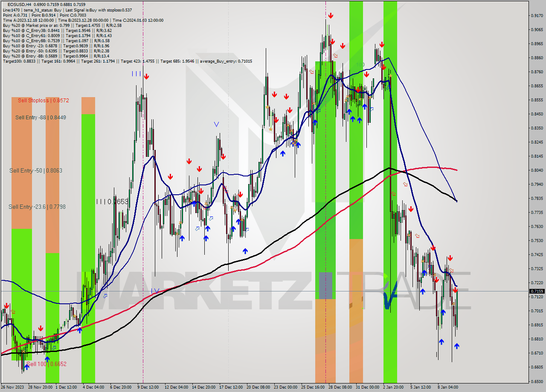The image size is (546, 392).
Task: Select the 0.8245 price axis label
Action: point(537,142)
